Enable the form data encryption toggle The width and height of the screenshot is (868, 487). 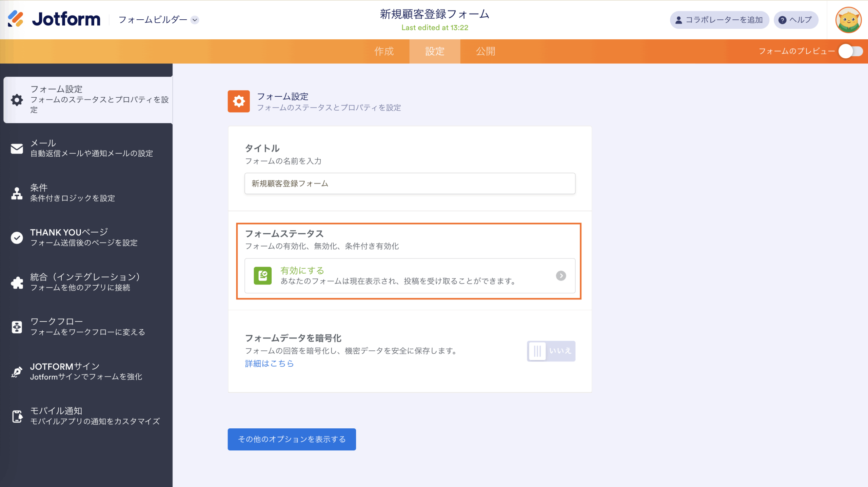(551, 351)
